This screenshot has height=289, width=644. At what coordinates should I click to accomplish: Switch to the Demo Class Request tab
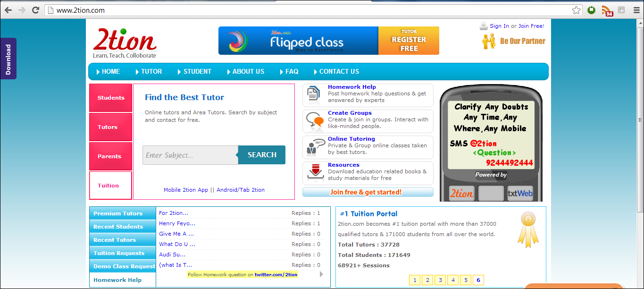[123, 266]
